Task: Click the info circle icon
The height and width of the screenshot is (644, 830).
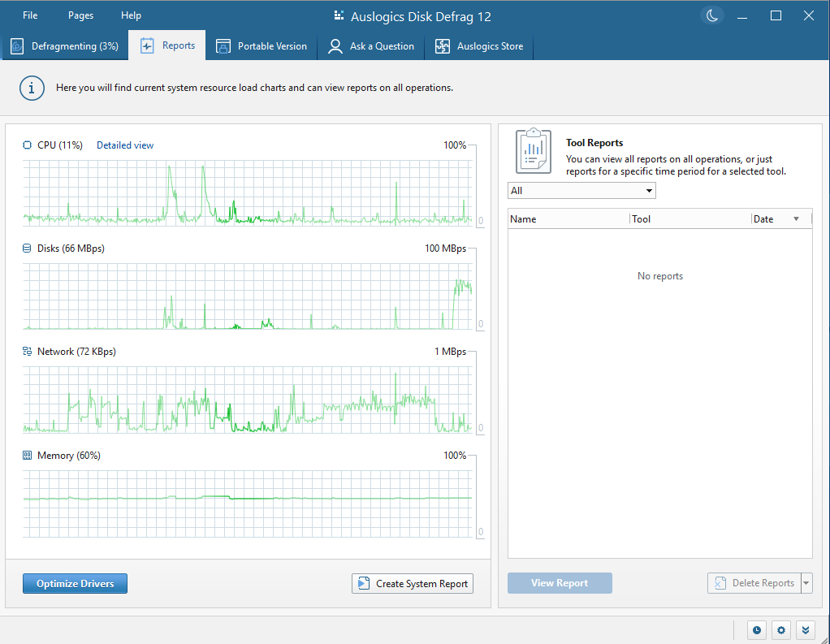Action: tap(32, 88)
